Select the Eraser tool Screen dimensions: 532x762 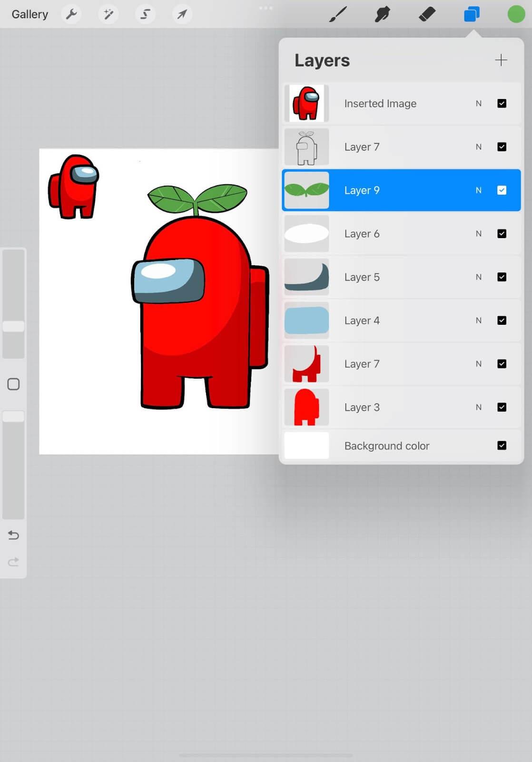[x=427, y=14]
